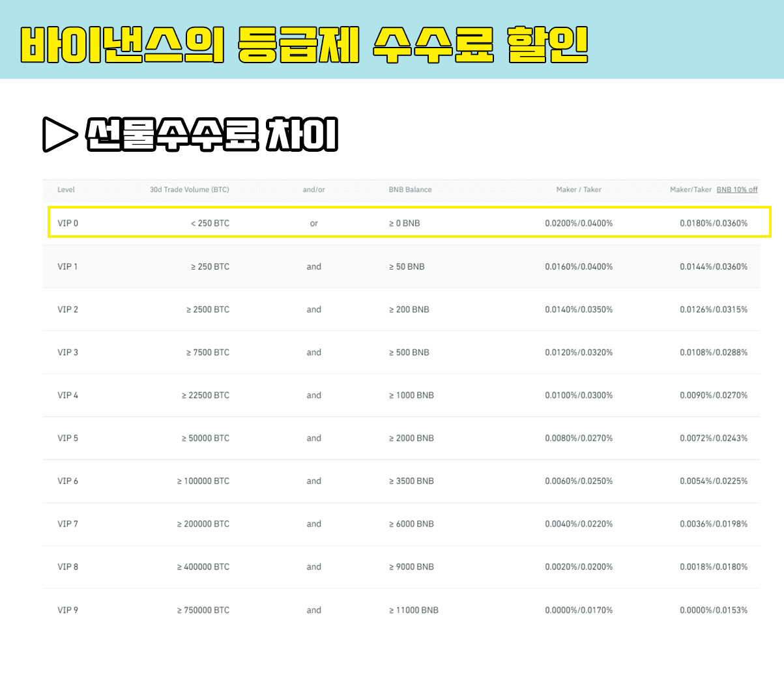
Task: Select the ≥ 11000 BNB balance cell
Action: [414, 610]
